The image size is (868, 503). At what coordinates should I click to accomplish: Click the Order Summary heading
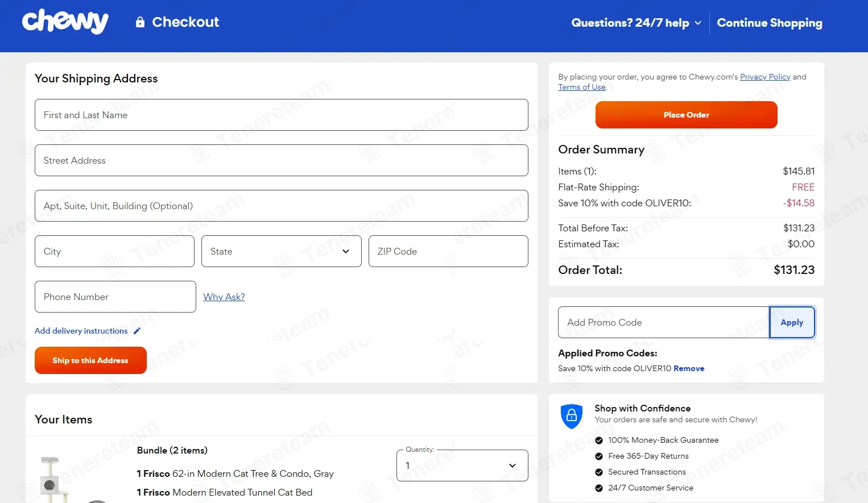(601, 149)
